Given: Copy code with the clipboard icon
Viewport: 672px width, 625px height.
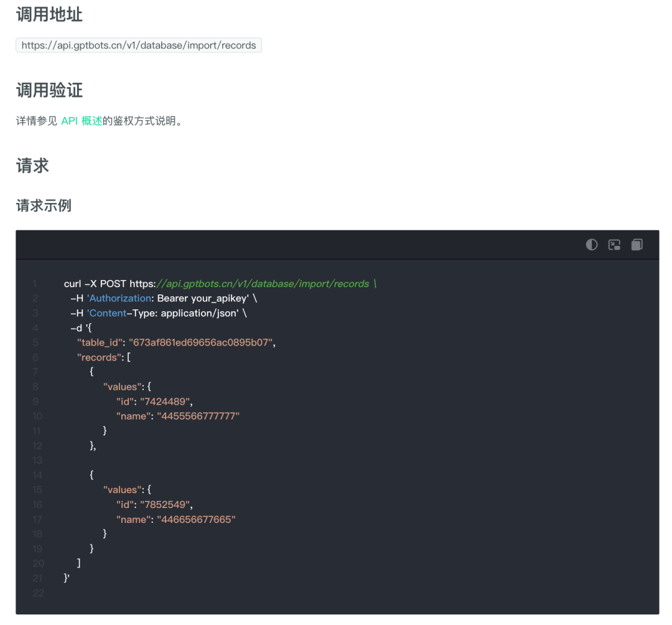Looking at the screenshot, I should click(637, 245).
